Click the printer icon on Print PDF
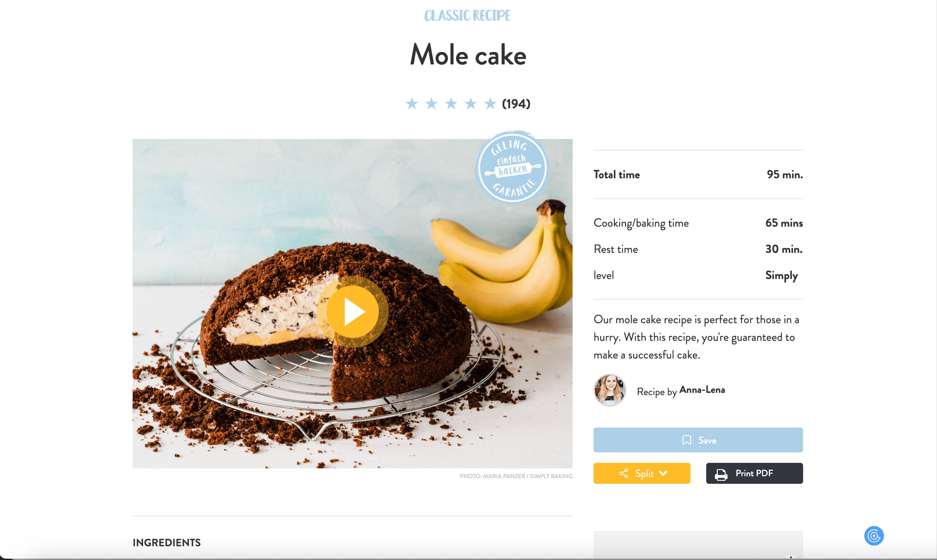Image resolution: width=937 pixels, height=560 pixels. coord(721,474)
